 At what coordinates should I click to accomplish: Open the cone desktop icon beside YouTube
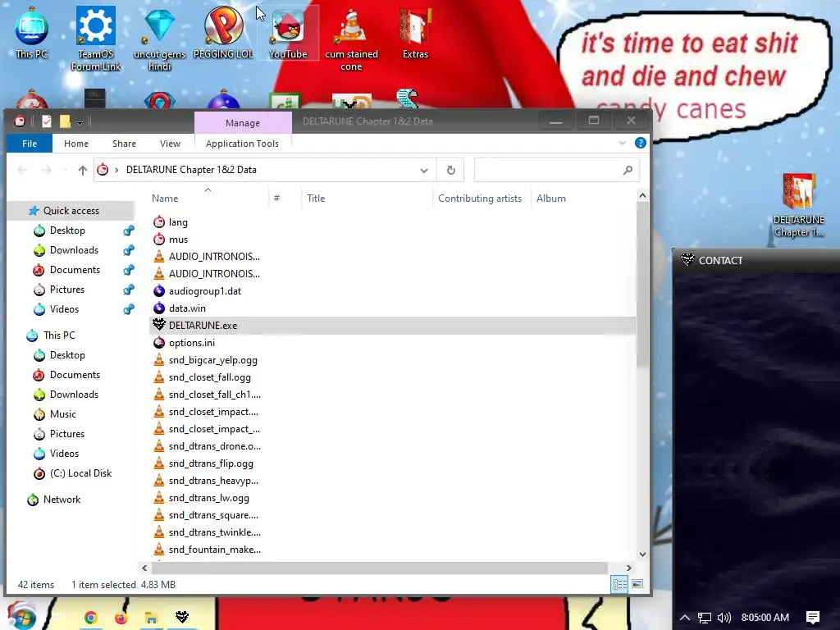pyautogui.click(x=351, y=38)
